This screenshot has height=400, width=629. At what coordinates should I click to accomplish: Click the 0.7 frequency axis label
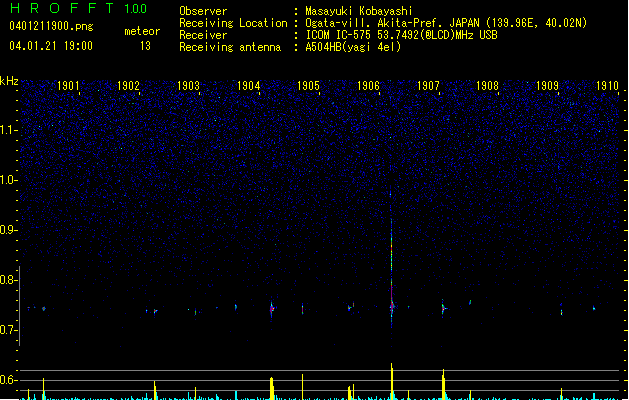point(8,330)
